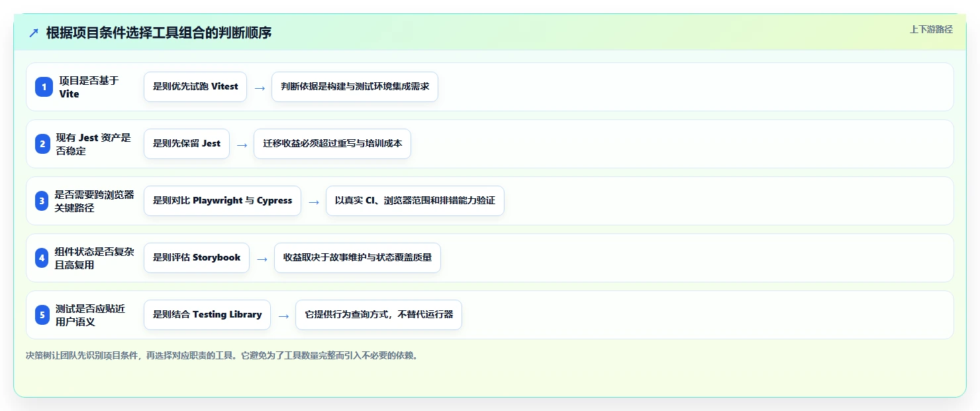Click the '判断依据是构建与测试环境集成需求' chip

click(355, 87)
